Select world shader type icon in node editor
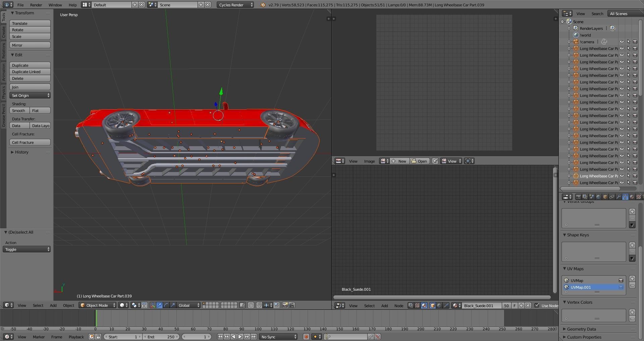644x341 pixels. [x=439, y=305]
